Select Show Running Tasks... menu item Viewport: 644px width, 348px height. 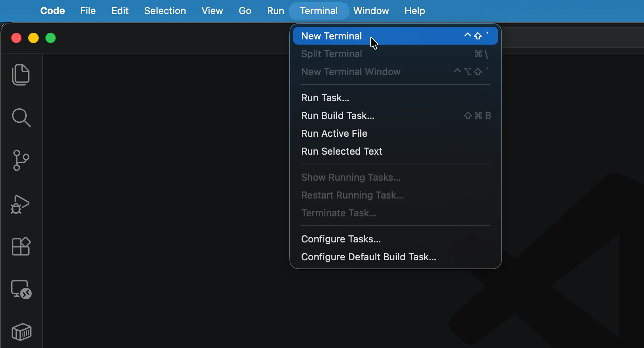(x=396, y=177)
